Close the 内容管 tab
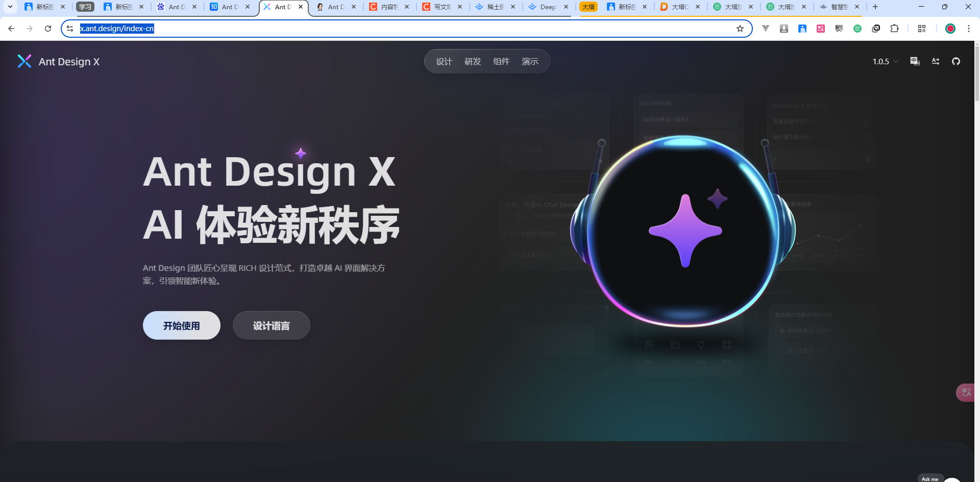The width and height of the screenshot is (980, 482). pos(407,7)
